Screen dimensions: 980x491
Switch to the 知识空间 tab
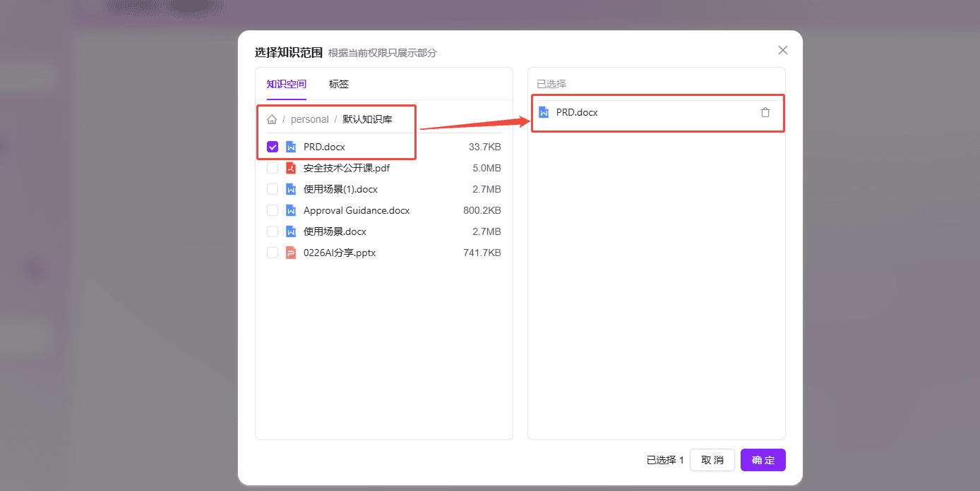click(x=287, y=84)
